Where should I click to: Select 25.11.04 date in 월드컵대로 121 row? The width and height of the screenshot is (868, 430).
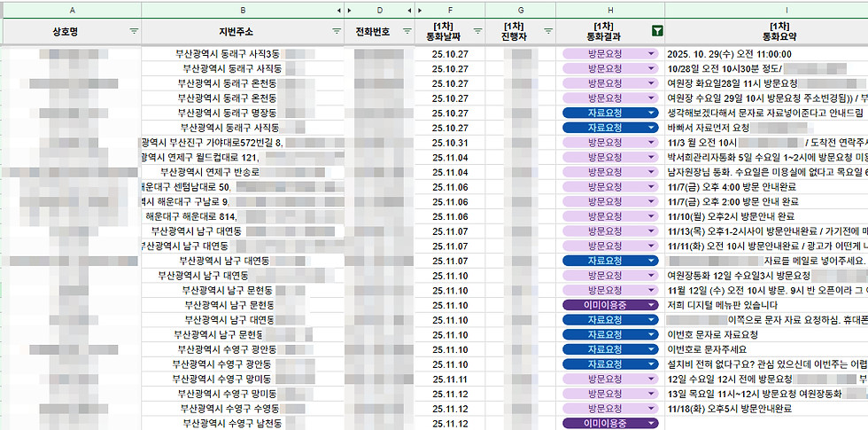[x=450, y=158]
